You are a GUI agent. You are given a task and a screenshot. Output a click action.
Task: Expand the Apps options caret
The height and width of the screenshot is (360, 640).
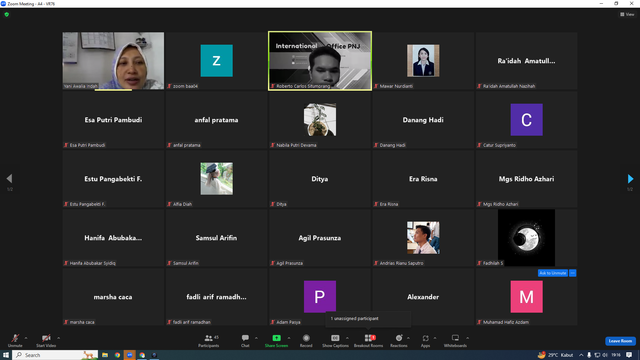pyautogui.click(x=435, y=338)
